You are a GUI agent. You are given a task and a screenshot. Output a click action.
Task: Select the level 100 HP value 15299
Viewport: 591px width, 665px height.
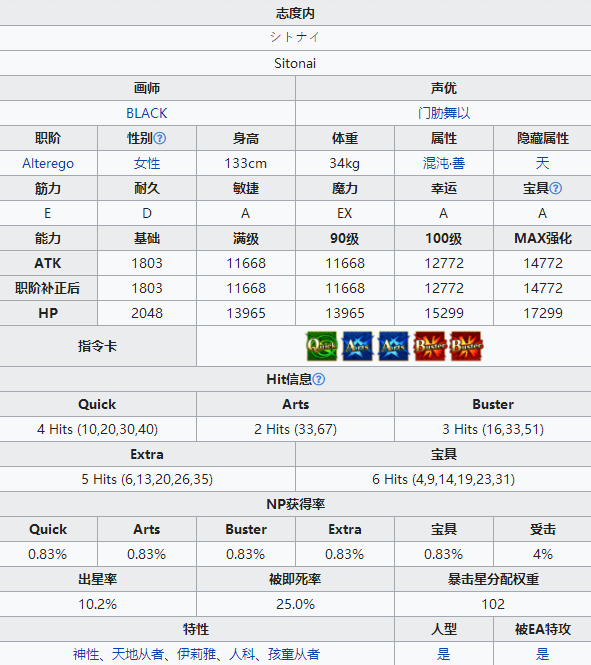tap(444, 313)
